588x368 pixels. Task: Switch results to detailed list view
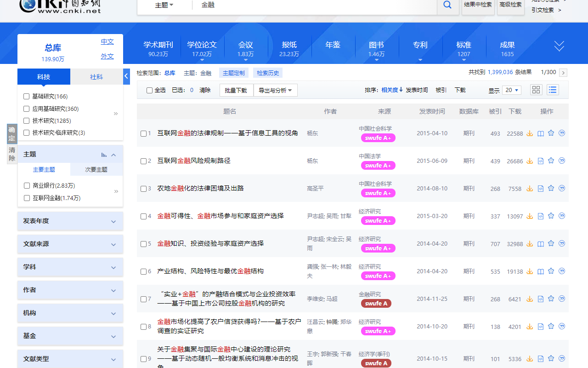click(553, 90)
